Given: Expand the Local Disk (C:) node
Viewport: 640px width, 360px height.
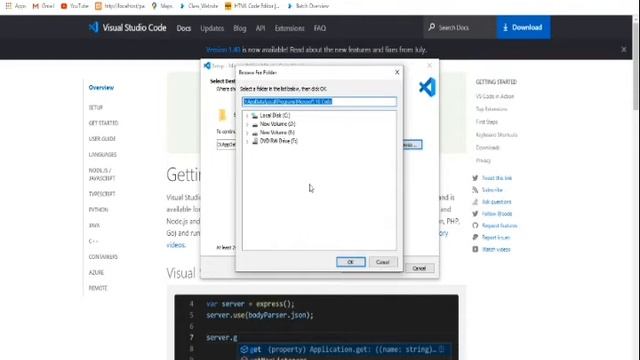Looking at the screenshot, I should coord(247,116).
